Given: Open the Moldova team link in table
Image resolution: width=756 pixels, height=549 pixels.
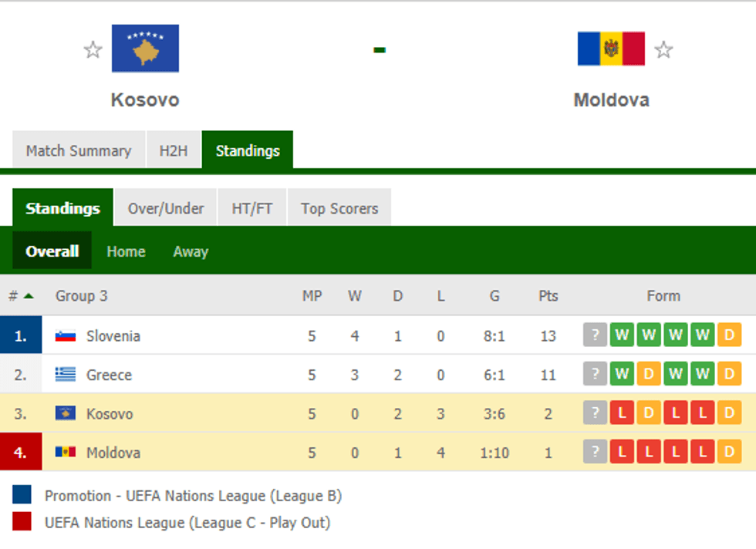Looking at the screenshot, I should 113,453.
